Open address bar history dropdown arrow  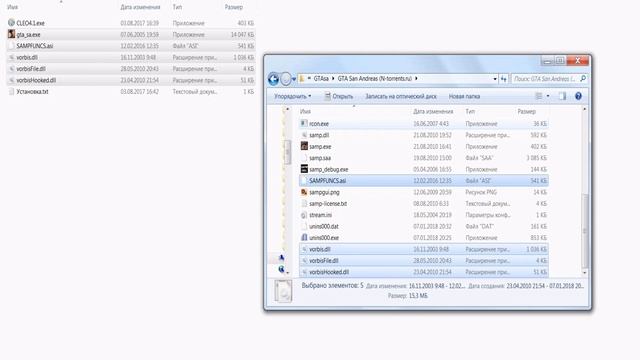pyautogui.click(x=495, y=79)
